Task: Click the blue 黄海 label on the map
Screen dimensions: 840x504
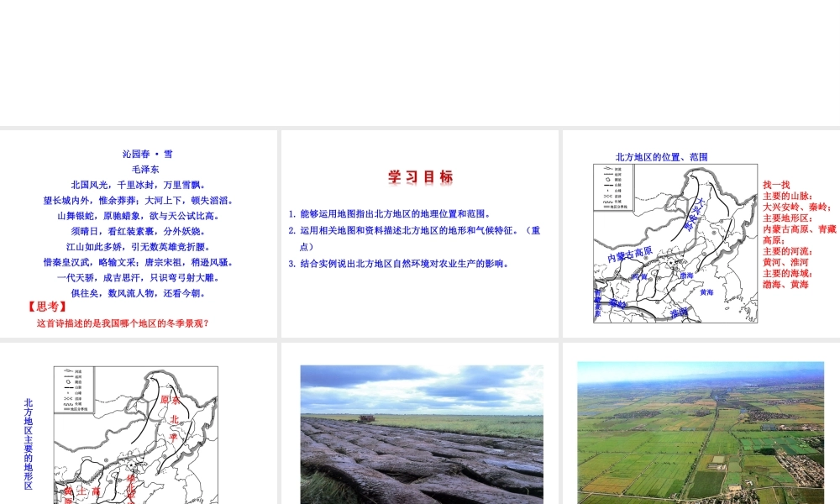Action: [x=706, y=292]
